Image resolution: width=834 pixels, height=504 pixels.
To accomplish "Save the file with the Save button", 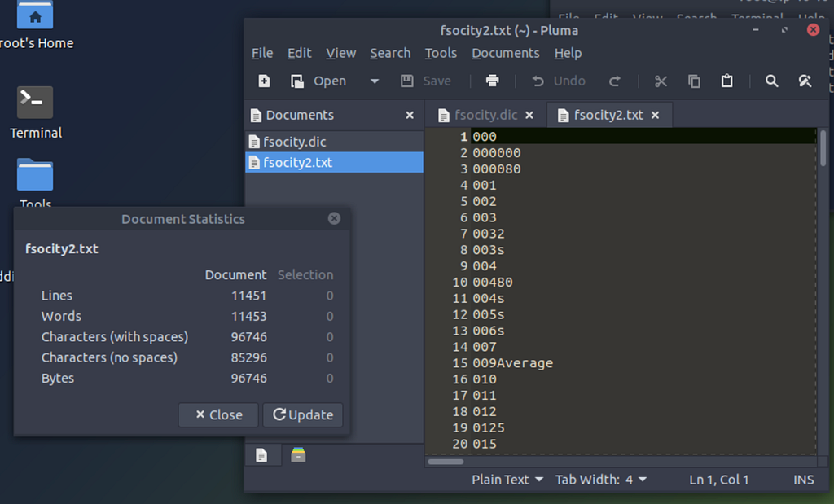I will (426, 81).
